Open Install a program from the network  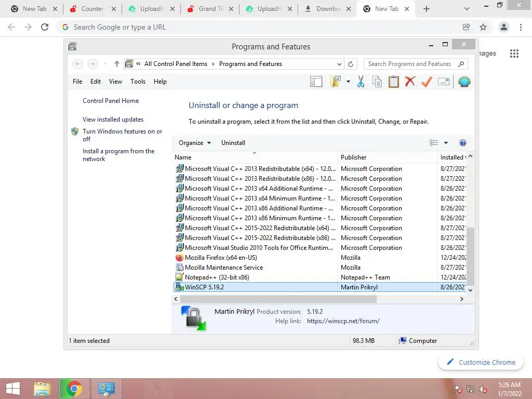(x=118, y=155)
